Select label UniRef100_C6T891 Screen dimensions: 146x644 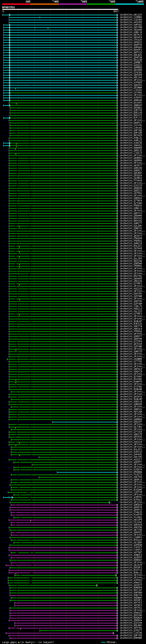pyautogui.click(x=131, y=93)
